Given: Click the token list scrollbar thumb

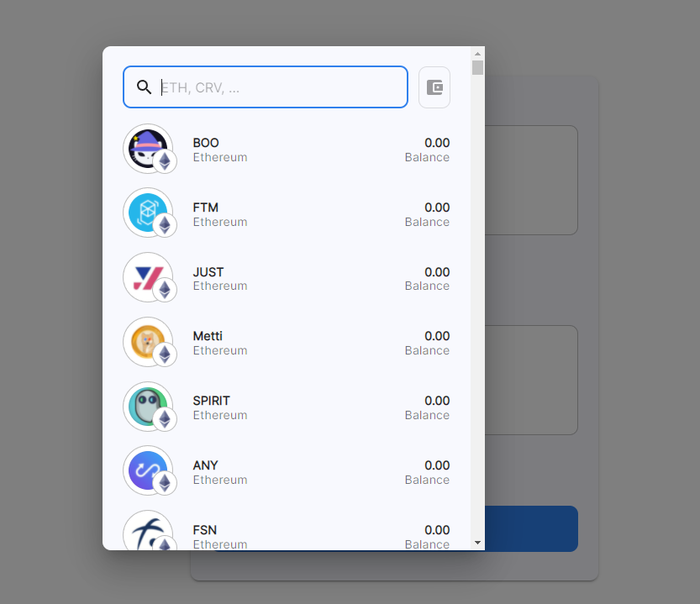Looking at the screenshot, I should pos(477,68).
